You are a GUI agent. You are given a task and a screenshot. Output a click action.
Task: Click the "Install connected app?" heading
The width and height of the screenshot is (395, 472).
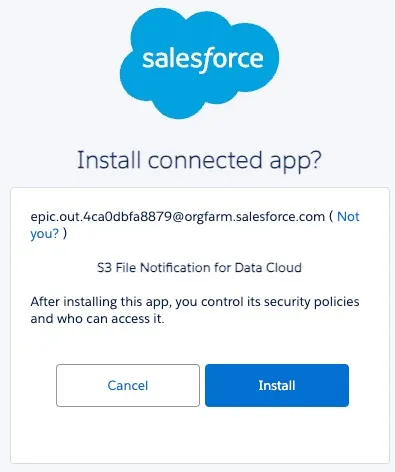point(199,160)
